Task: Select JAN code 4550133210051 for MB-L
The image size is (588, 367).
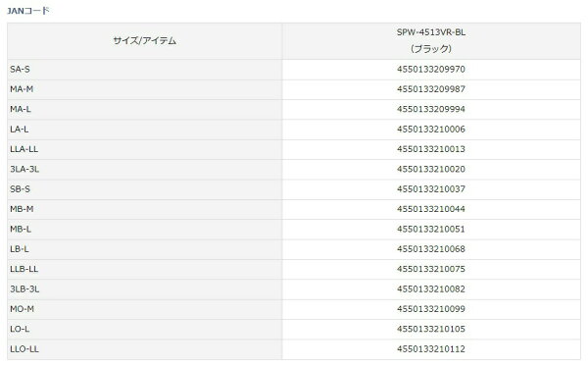Action: (x=431, y=230)
